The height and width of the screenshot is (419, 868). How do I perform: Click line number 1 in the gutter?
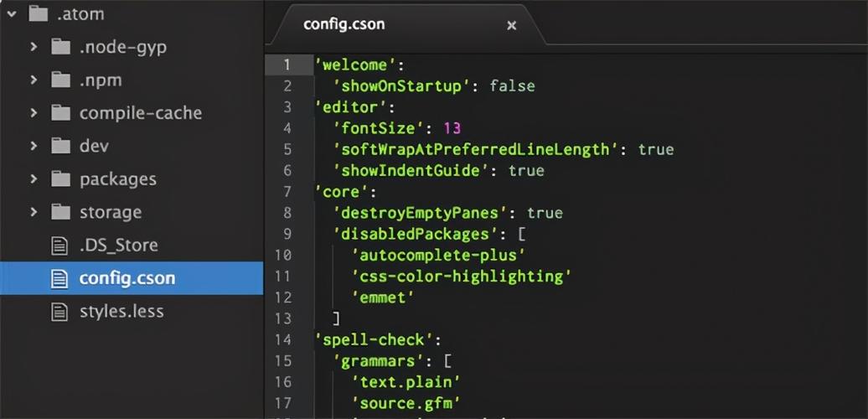tap(287, 65)
